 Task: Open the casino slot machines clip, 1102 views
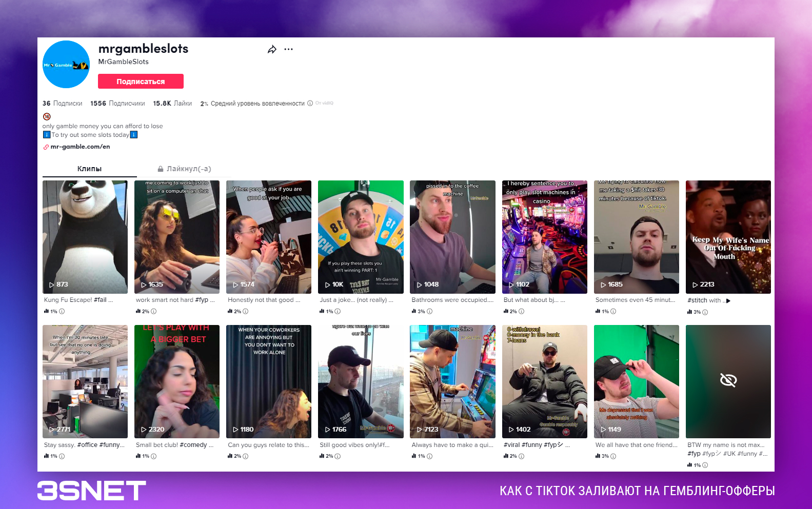click(x=544, y=237)
